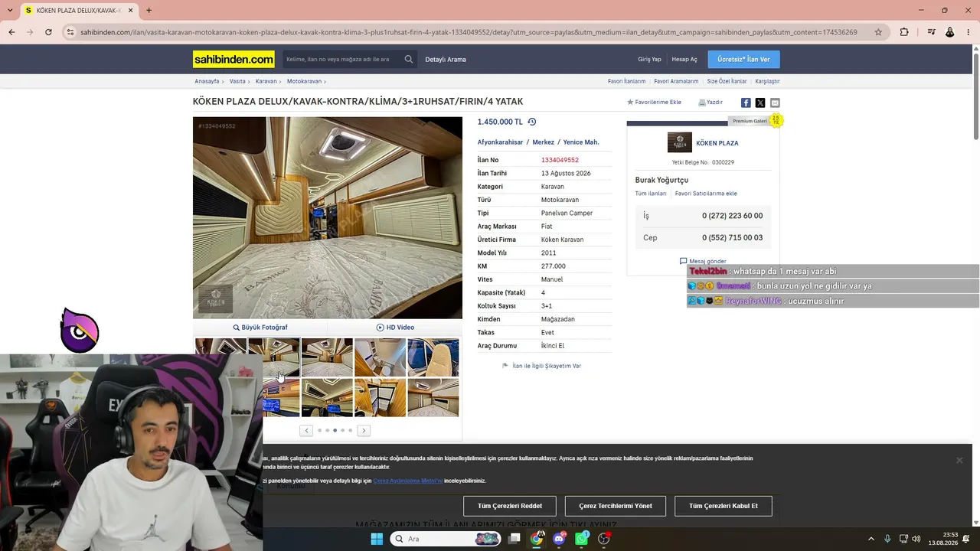Click the sahibinden.com logo
Screen dimensions: 980x551
[x=234, y=59]
